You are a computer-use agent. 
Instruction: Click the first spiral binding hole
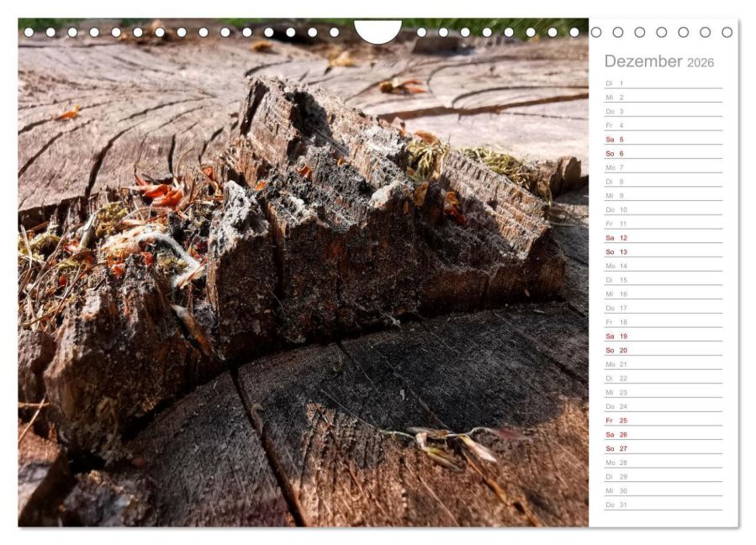(x=29, y=32)
